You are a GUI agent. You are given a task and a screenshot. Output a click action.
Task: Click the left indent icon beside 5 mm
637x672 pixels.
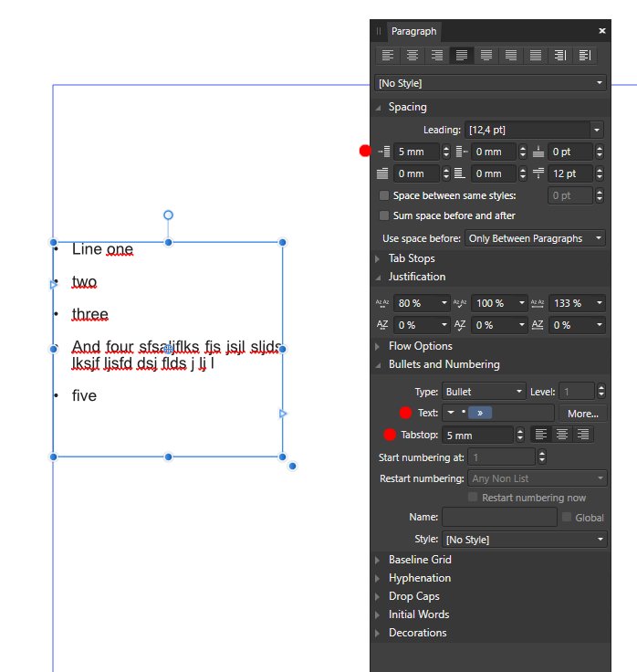pyautogui.click(x=383, y=152)
